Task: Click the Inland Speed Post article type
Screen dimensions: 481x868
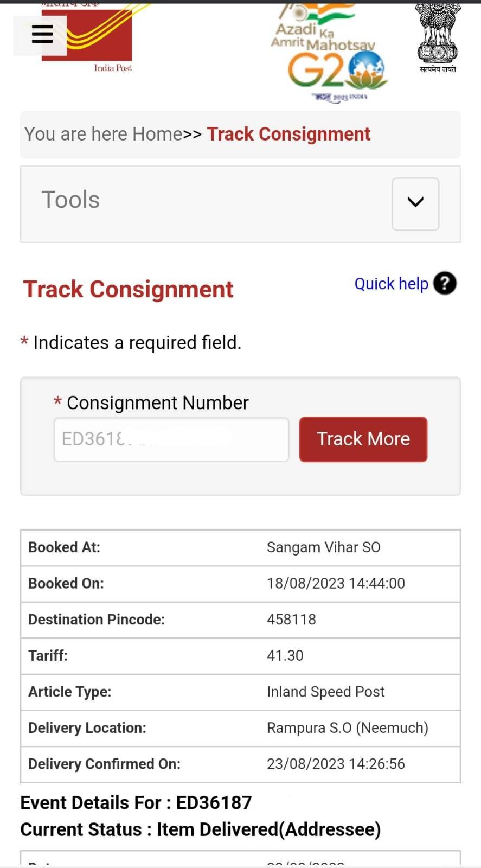Action: [325, 692]
